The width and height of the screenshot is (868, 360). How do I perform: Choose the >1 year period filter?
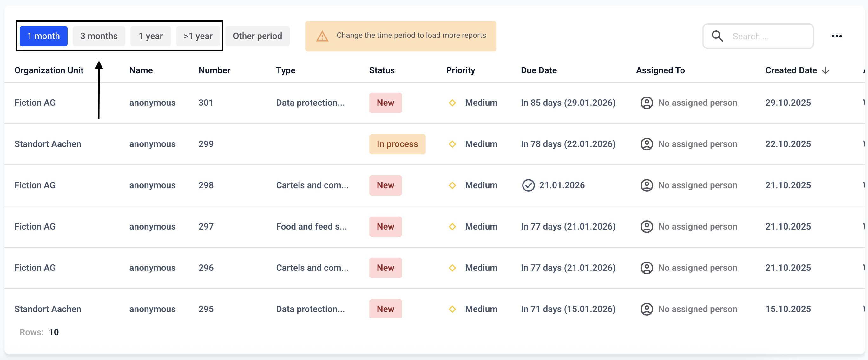tap(198, 36)
